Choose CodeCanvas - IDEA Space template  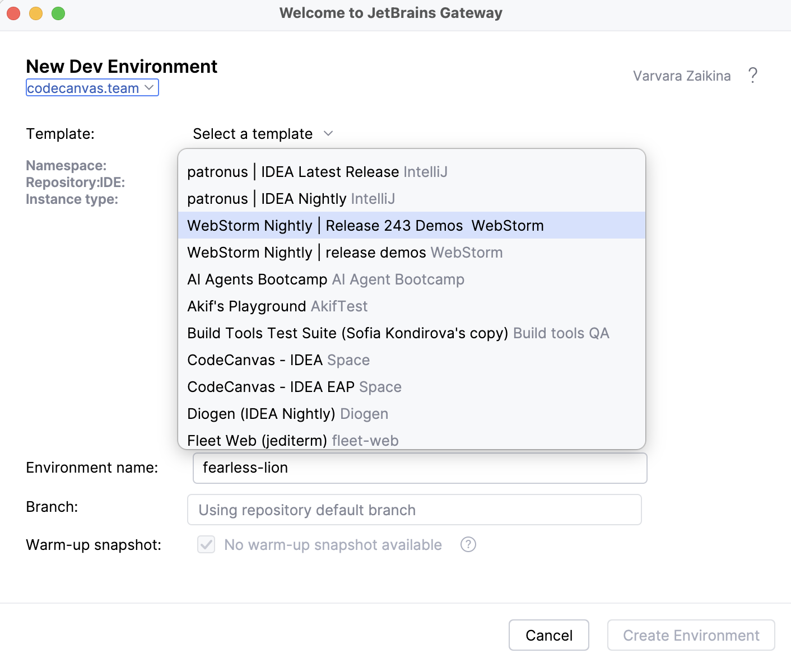click(412, 360)
